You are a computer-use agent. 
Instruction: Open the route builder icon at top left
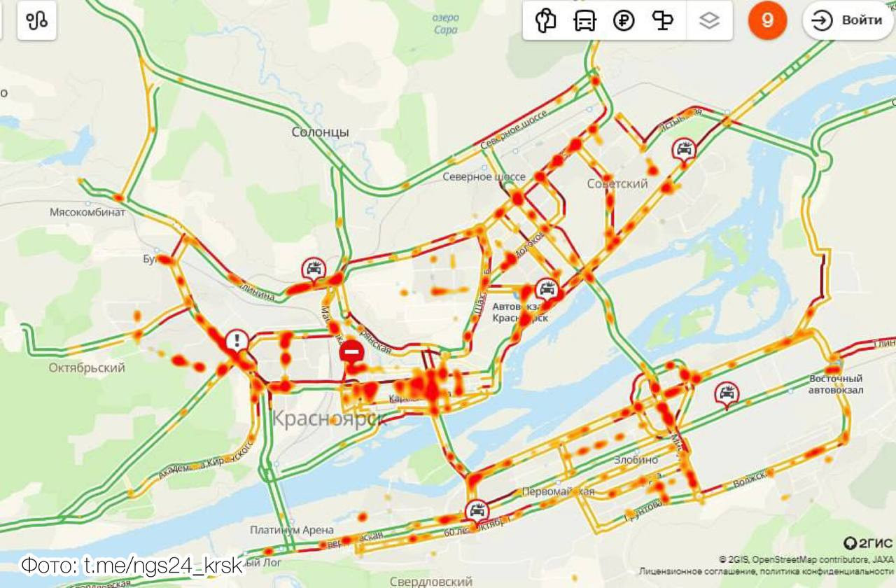point(36,20)
